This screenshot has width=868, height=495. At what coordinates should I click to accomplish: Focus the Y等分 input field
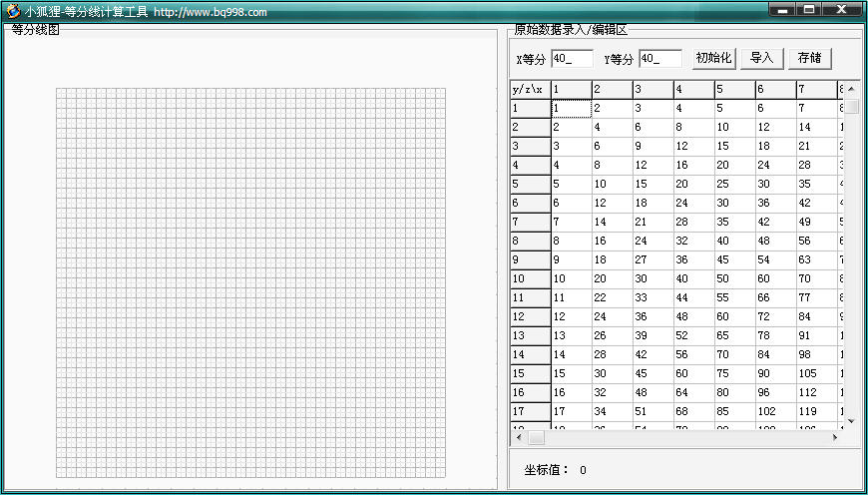(x=660, y=59)
